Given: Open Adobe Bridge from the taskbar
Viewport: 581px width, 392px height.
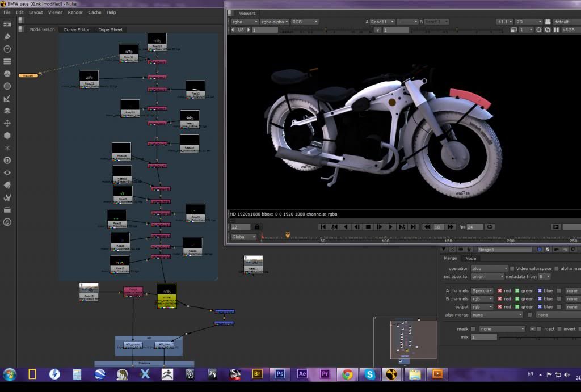Looking at the screenshot, I should click(x=257, y=374).
